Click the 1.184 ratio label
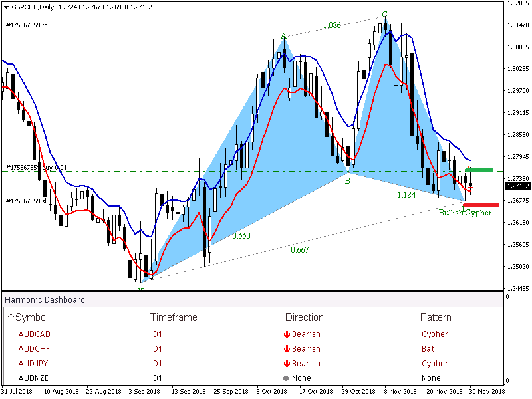 tap(406, 195)
